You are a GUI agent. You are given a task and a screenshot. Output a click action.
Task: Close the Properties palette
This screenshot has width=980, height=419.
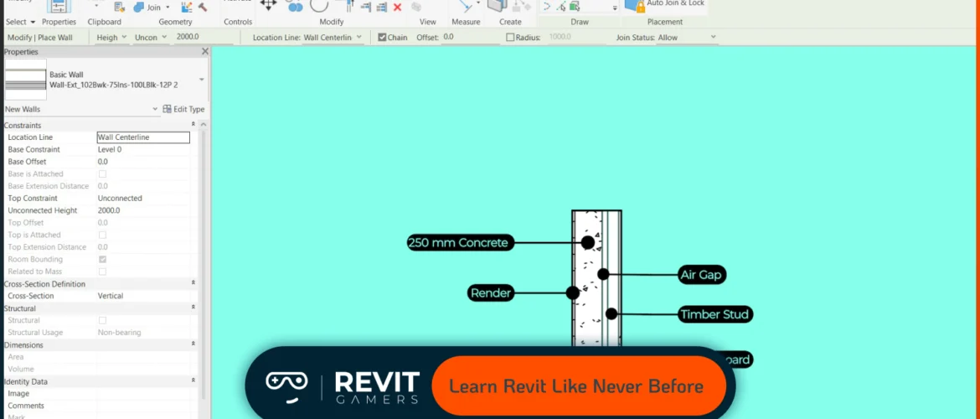[204, 52]
